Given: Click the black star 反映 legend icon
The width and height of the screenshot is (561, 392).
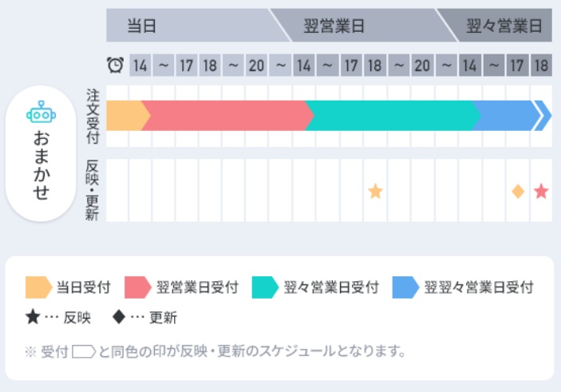Looking at the screenshot, I should tap(33, 317).
